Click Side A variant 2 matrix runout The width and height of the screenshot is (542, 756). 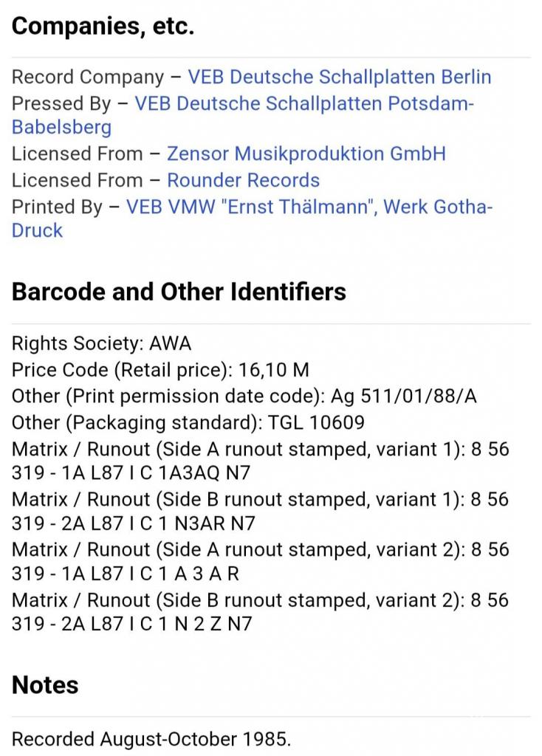point(260,562)
